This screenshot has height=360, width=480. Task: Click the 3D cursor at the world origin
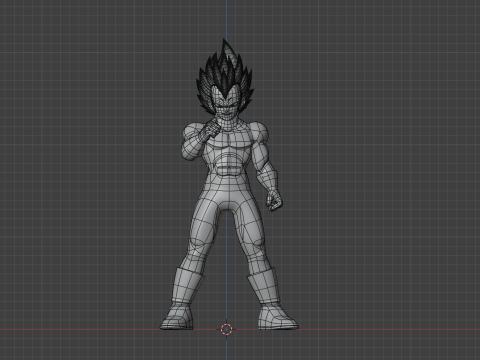click(x=227, y=329)
